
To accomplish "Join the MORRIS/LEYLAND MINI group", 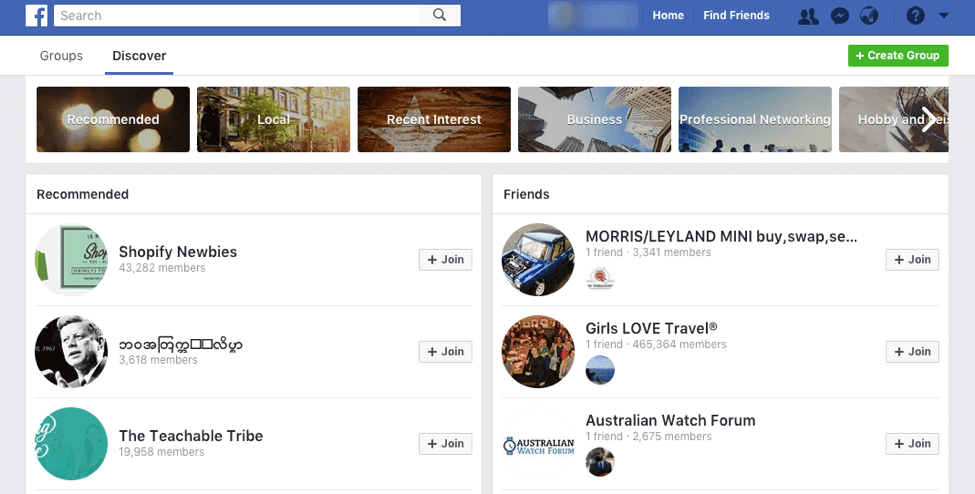I will (x=912, y=259).
